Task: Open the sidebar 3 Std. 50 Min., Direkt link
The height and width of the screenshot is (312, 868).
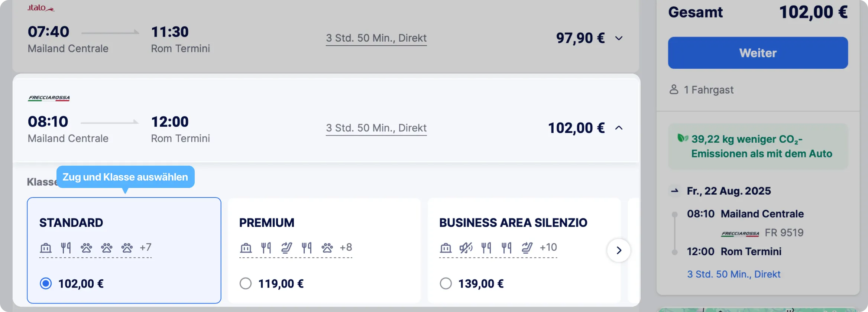Action: pyautogui.click(x=733, y=274)
